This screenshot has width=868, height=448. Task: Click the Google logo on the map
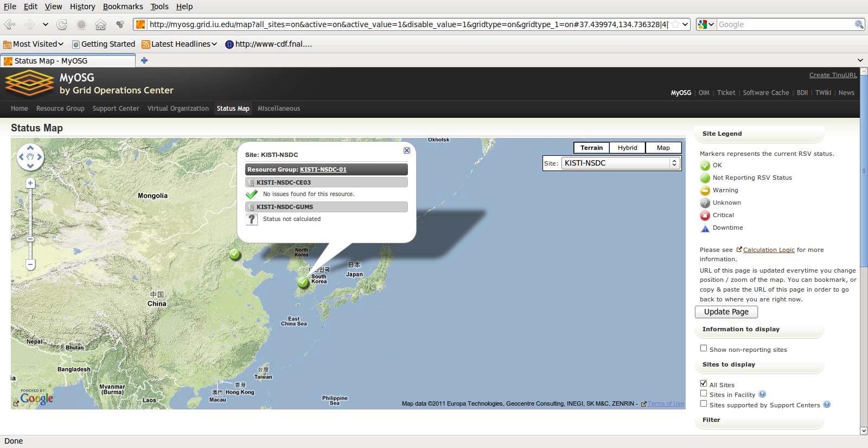click(36, 399)
